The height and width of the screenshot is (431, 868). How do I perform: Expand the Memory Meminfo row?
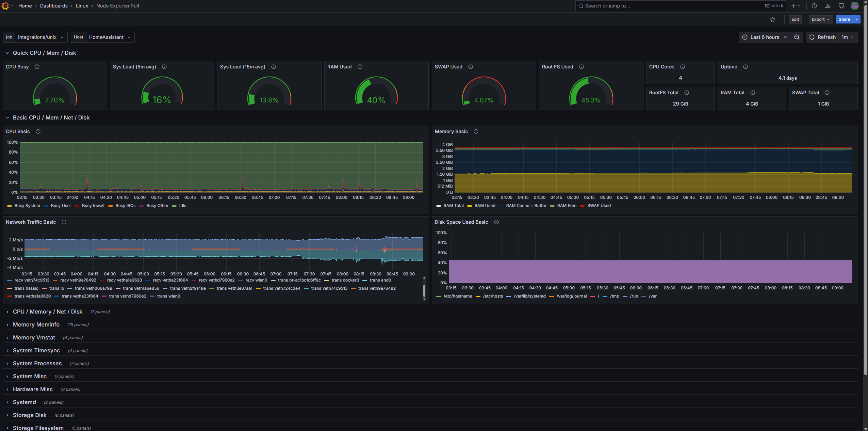[x=36, y=324]
